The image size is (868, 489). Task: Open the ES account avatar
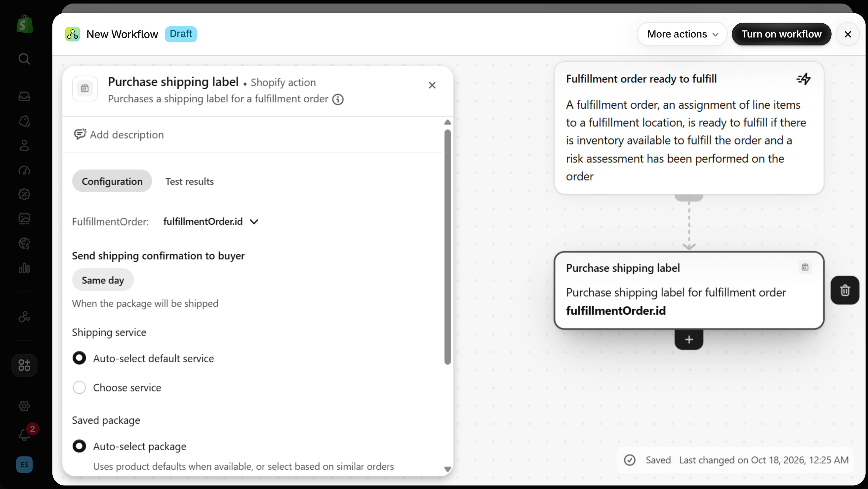point(25,464)
